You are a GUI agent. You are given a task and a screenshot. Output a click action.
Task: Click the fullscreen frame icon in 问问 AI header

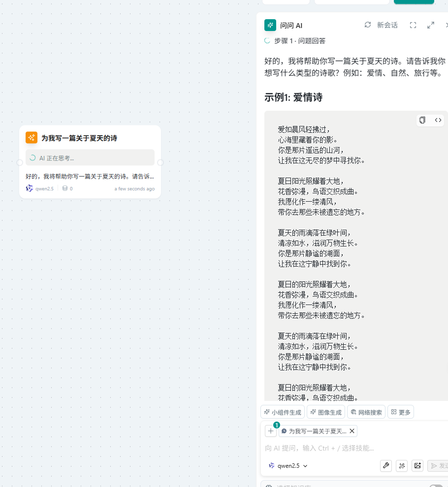point(413,25)
